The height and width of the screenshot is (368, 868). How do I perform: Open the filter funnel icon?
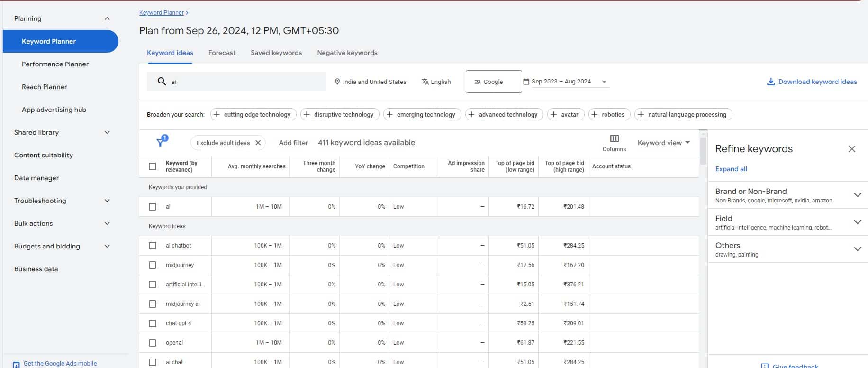[161, 142]
